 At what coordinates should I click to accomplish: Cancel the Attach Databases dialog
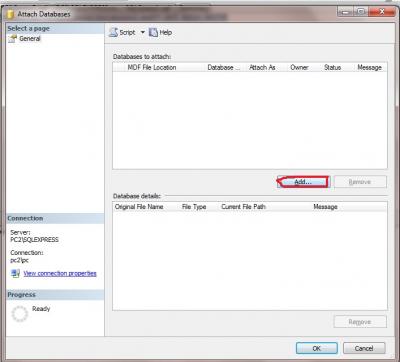click(x=364, y=348)
